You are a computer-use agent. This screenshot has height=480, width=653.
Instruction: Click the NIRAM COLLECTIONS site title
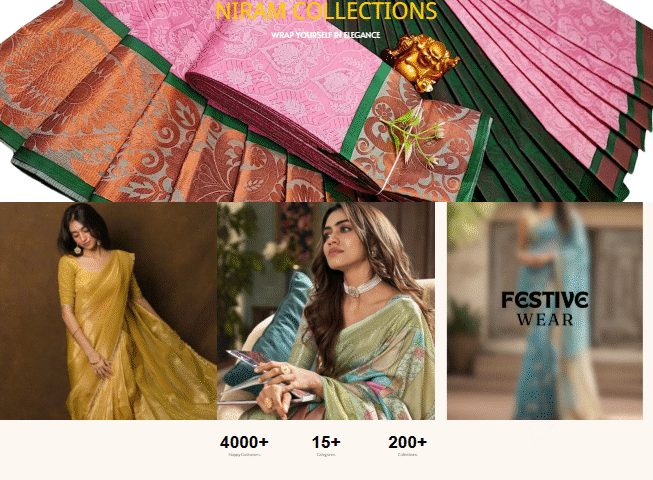click(x=326, y=11)
